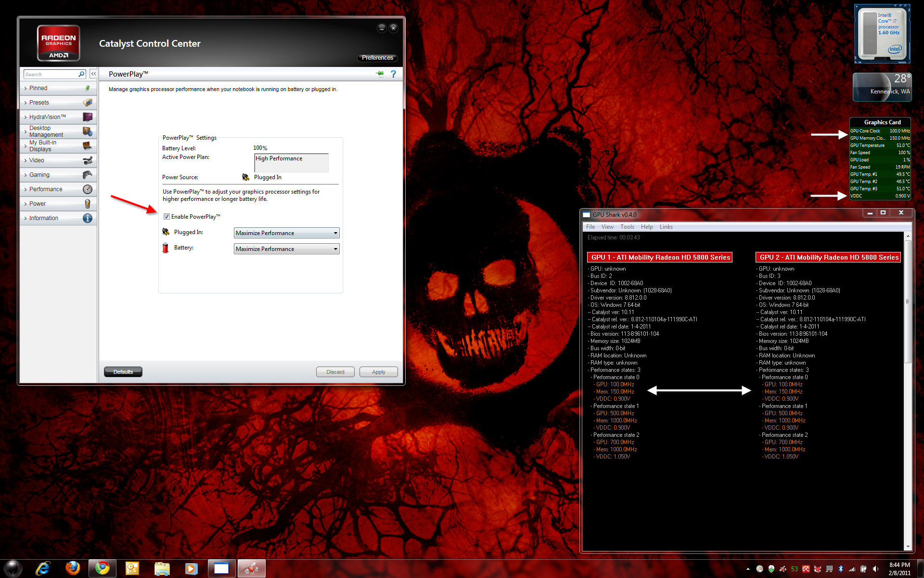Click the red battery icon beside Battery setting

(x=166, y=248)
